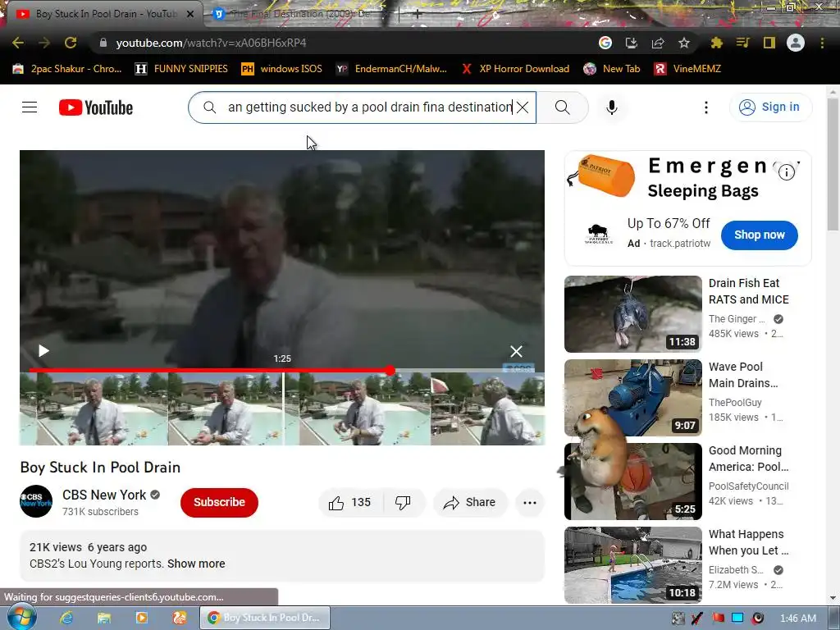
Task: Close the video preview overlay
Action: click(x=517, y=351)
